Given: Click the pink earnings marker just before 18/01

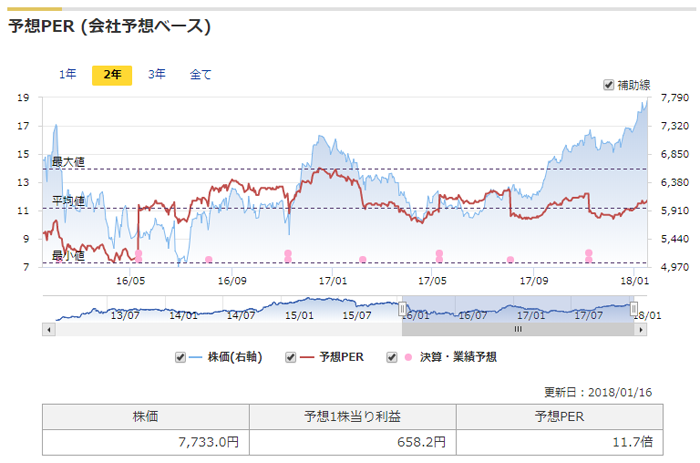Looking at the screenshot, I should pos(589,256).
